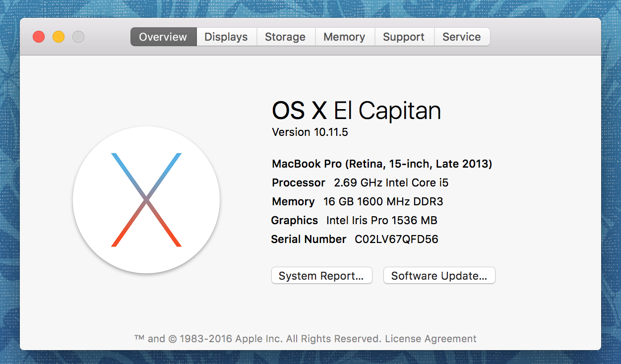
Task: Select the serial number C02LV67QFD56
Action: tap(396, 239)
